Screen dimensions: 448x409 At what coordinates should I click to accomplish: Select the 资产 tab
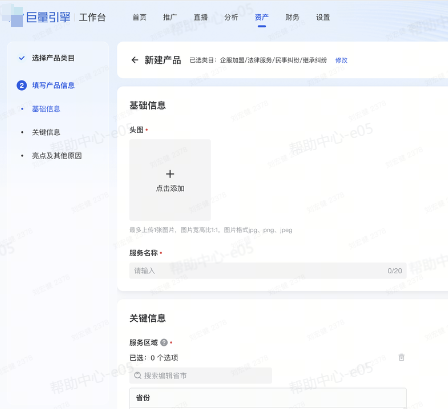click(262, 17)
